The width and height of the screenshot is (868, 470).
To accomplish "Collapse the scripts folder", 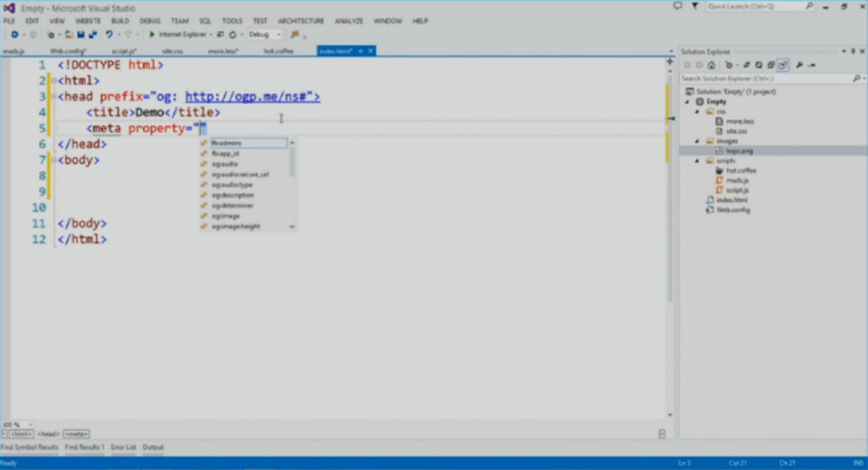I will (x=698, y=160).
